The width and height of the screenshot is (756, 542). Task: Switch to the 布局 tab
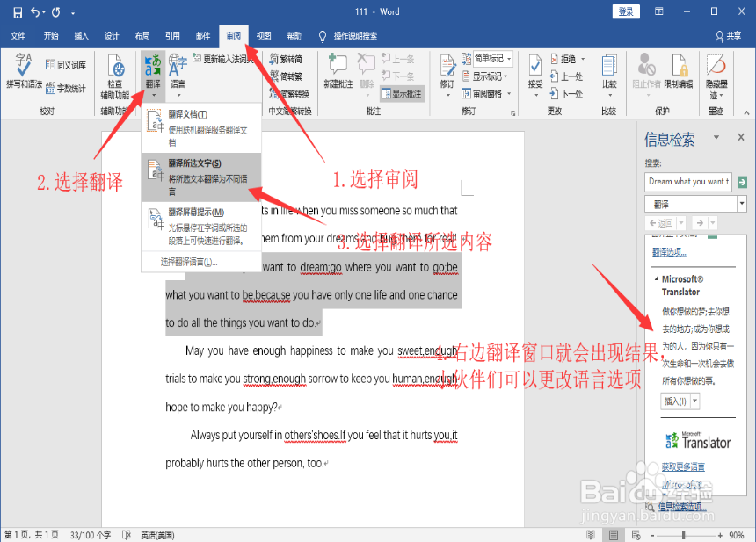click(142, 36)
